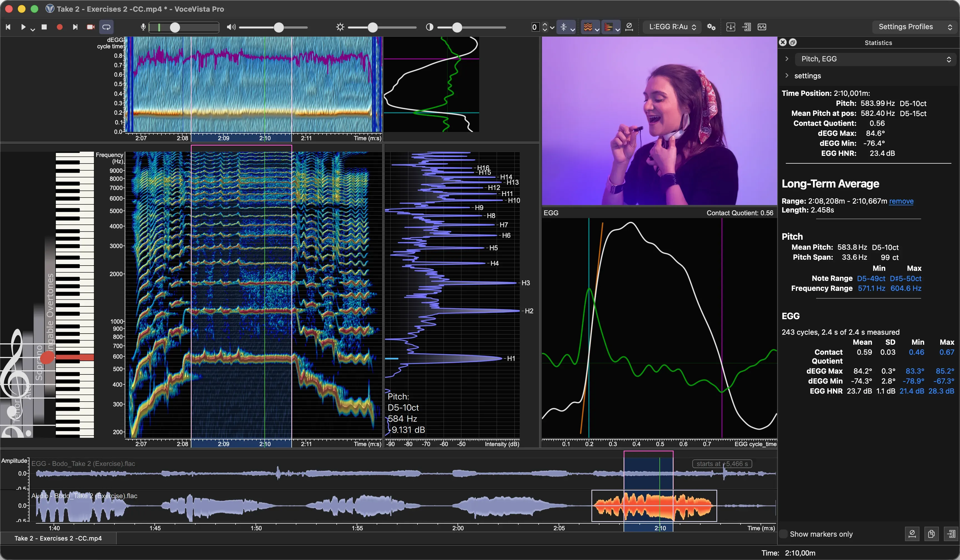Click the volume slider handle

coord(279,27)
